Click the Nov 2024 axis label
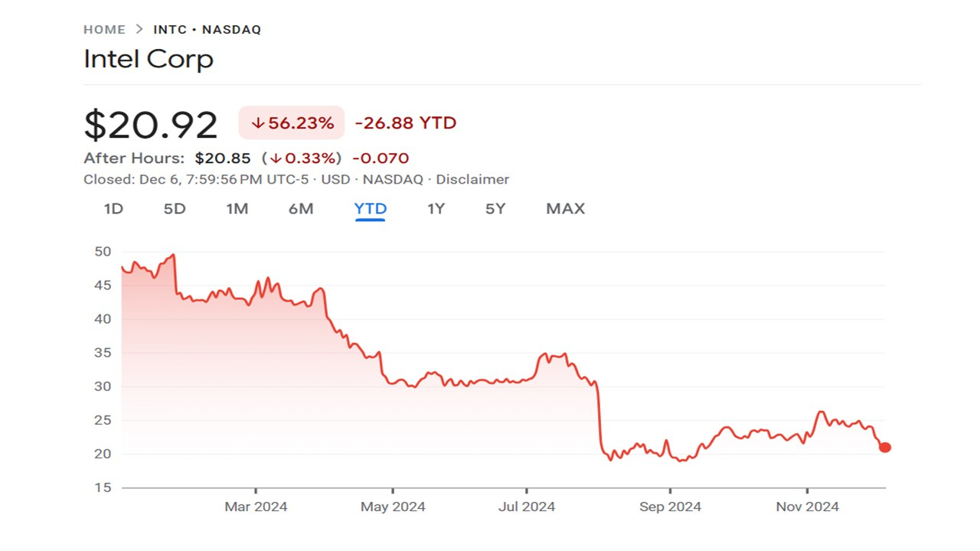980x551 pixels. click(808, 507)
